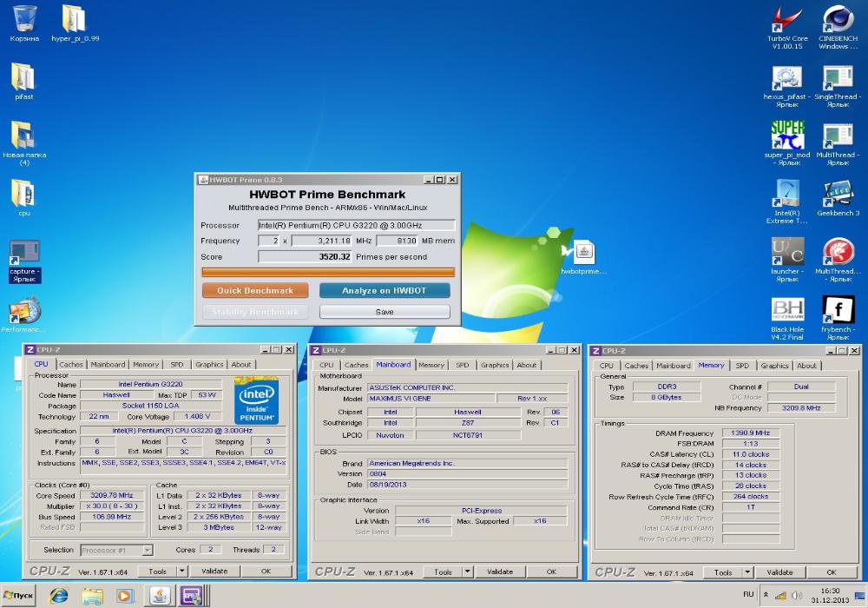Click the network tray icon

(781, 596)
